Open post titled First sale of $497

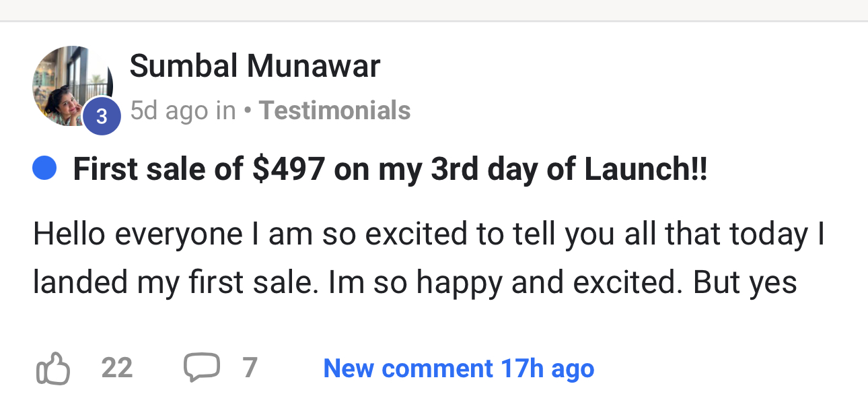[x=390, y=169]
